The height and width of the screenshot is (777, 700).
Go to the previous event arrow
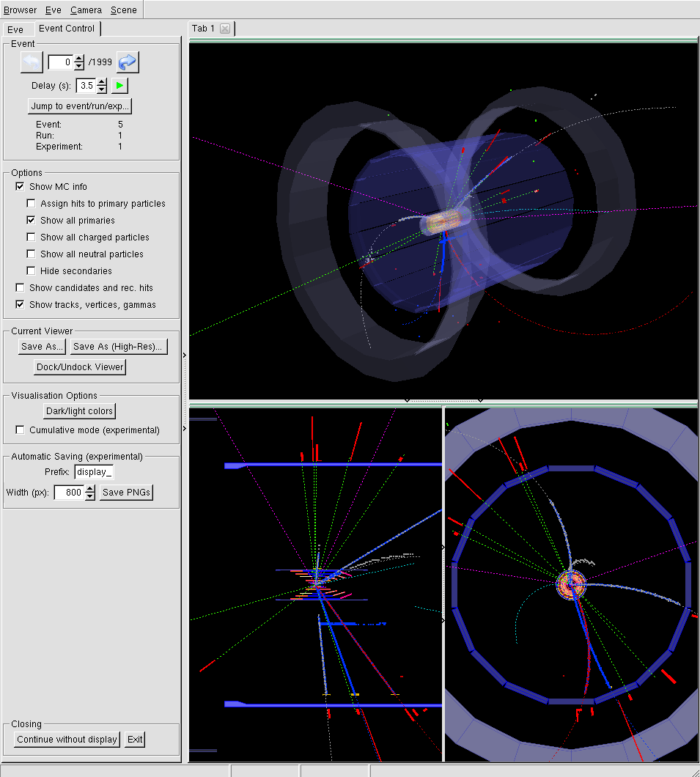[x=32, y=63]
